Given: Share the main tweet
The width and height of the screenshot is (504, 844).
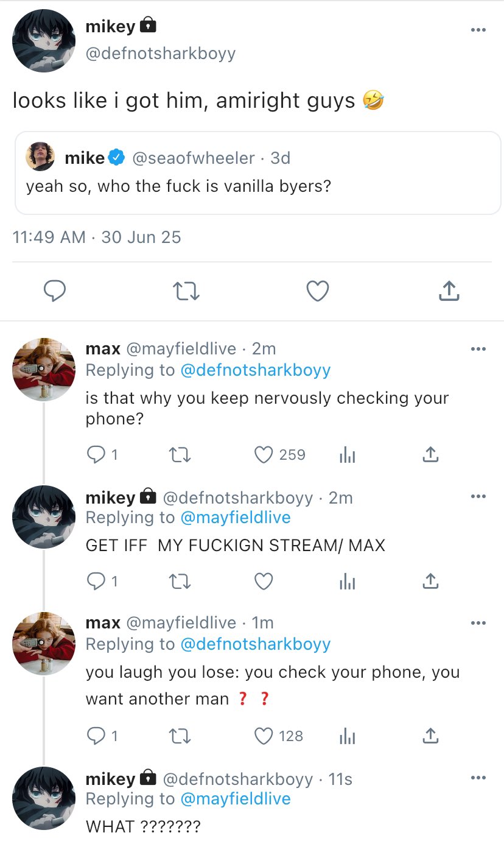Looking at the screenshot, I should coord(449,292).
